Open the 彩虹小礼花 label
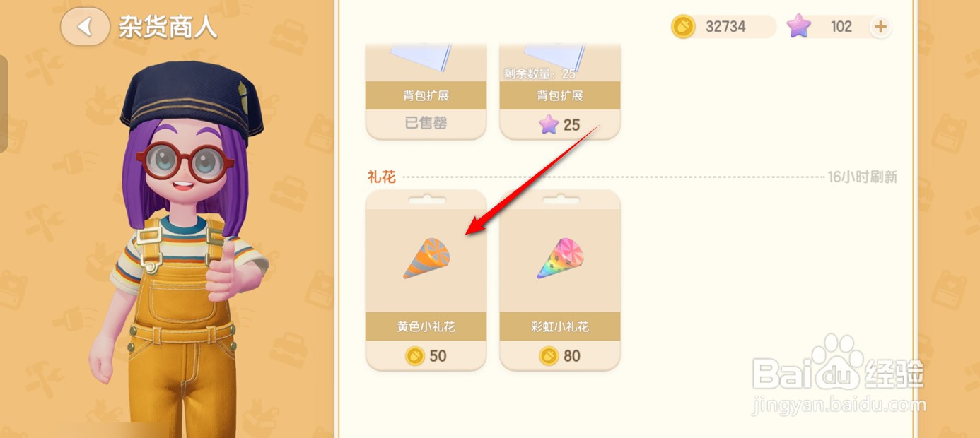The width and height of the screenshot is (980, 438). pos(560,327)
